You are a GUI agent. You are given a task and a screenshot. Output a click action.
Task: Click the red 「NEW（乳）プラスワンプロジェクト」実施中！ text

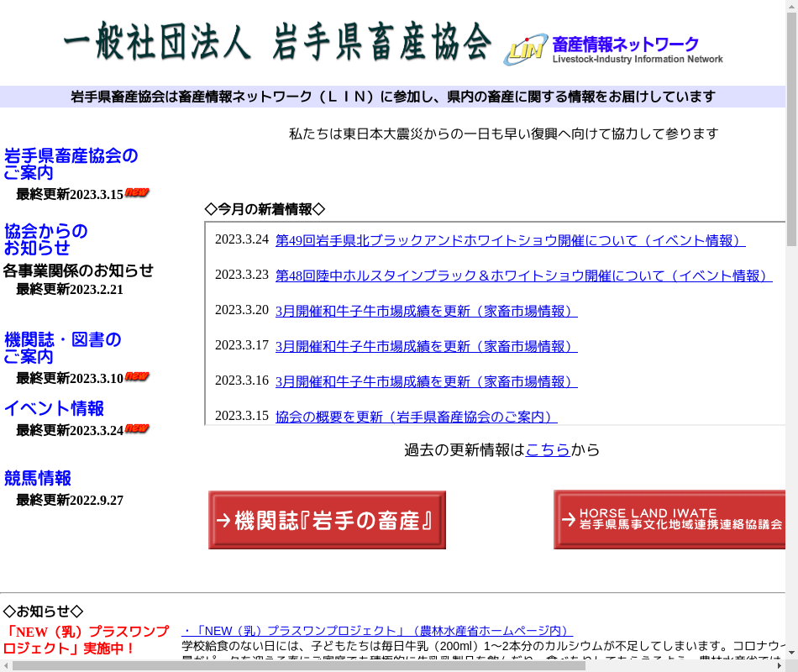pos(86,640)
